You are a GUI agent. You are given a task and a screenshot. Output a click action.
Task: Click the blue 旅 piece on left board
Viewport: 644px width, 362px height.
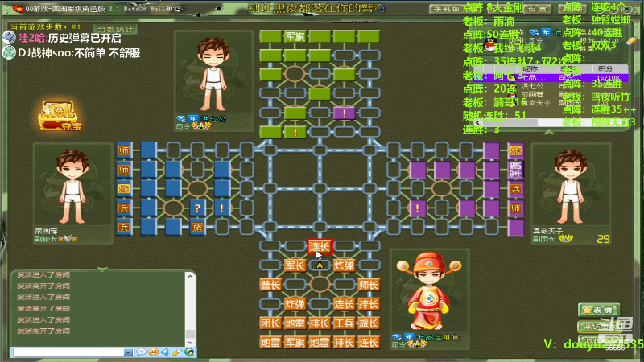point(197,228)
